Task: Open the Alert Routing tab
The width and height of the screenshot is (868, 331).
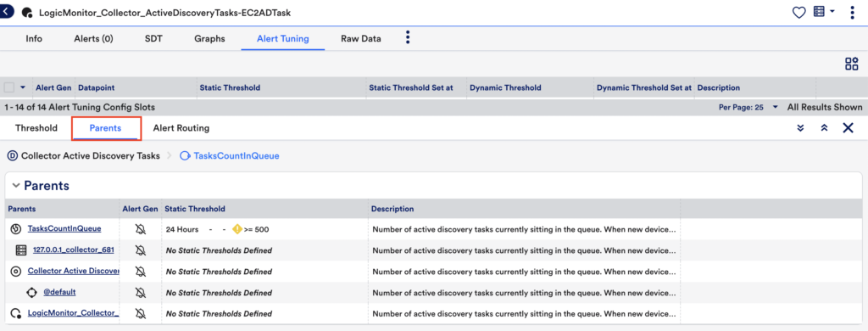Action: point(181,128)
